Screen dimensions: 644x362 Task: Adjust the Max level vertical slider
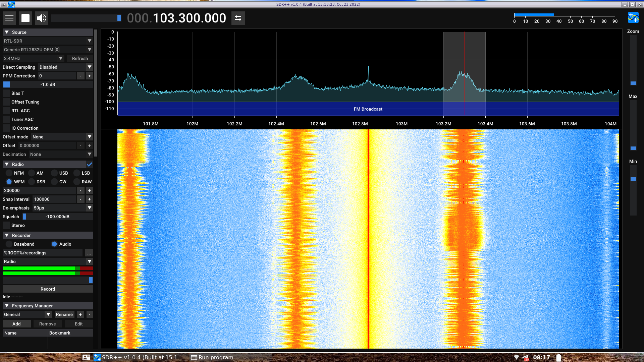[x=633, y=126]
